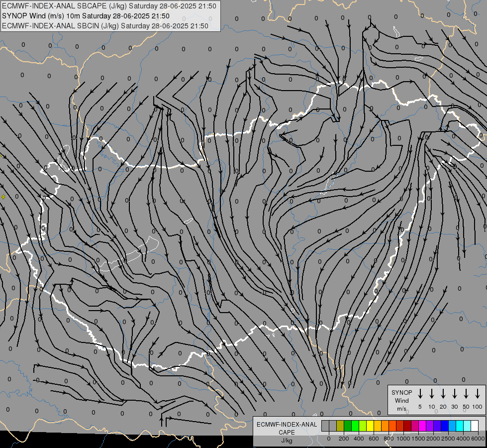Click the 30 m/s wind arrow in legend
This screenshot has height=448, width=487.
click(x=455, y=394)
